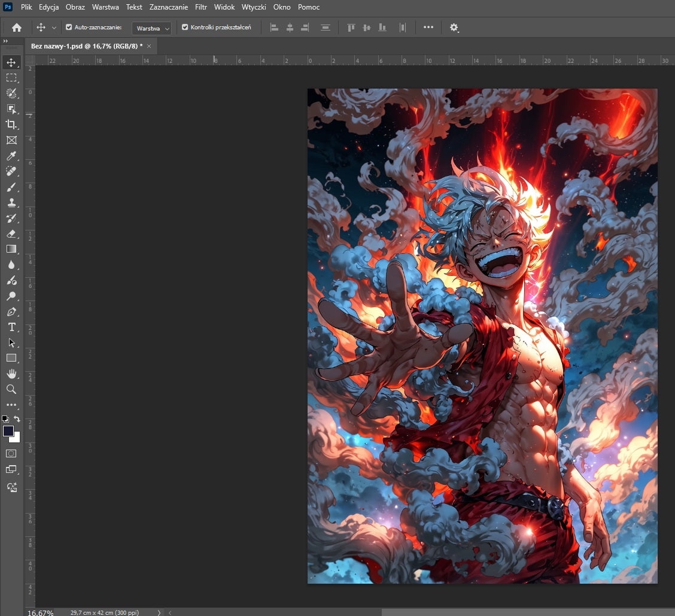Select the Pen tool
Screen dimensions: 675x616
coord(11,312)
